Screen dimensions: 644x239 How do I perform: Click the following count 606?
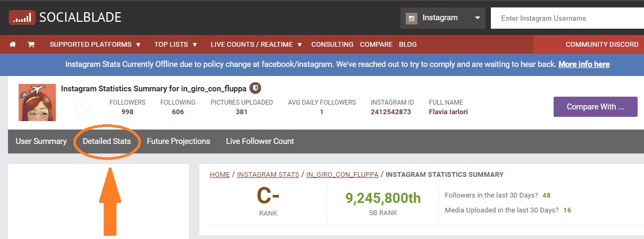tap(178, 112)
